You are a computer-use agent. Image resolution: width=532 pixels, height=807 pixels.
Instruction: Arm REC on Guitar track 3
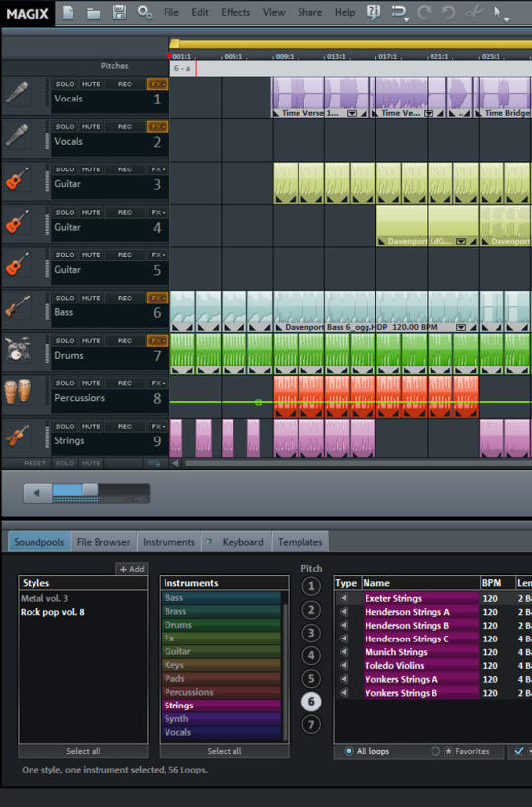pos(124,168)
